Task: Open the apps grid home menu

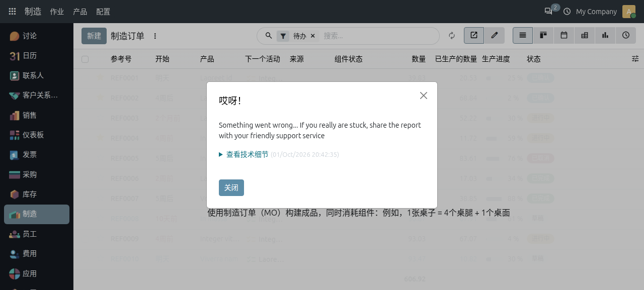Action: click(13, 12)
